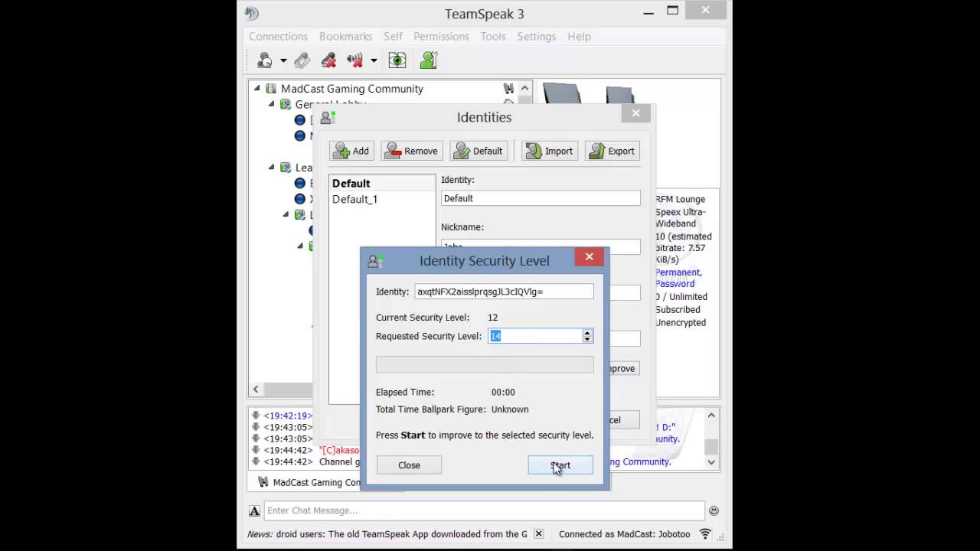Viewport: 980px width, 551px height.
Task: Open the Permissions menu
Action: coord(441,36)
